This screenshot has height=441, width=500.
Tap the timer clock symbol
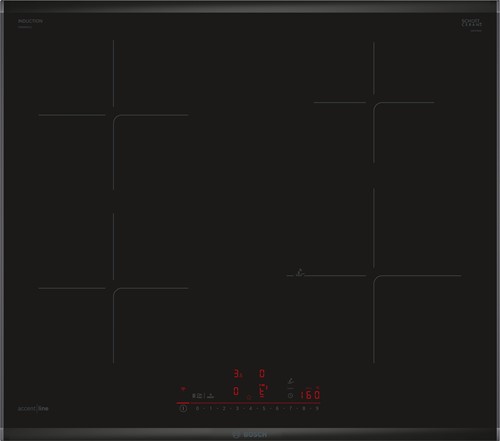(290, 396)
